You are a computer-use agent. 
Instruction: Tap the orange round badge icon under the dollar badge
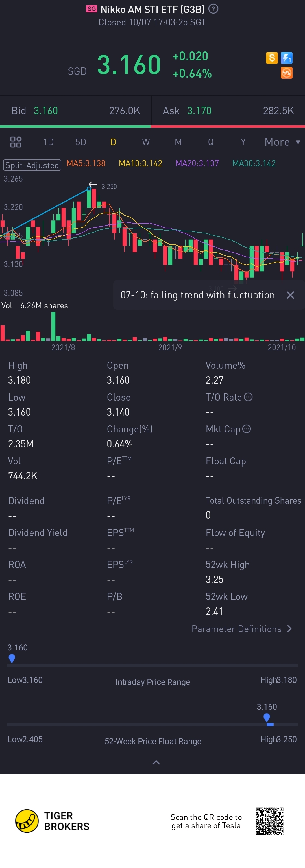click(286, 73)
